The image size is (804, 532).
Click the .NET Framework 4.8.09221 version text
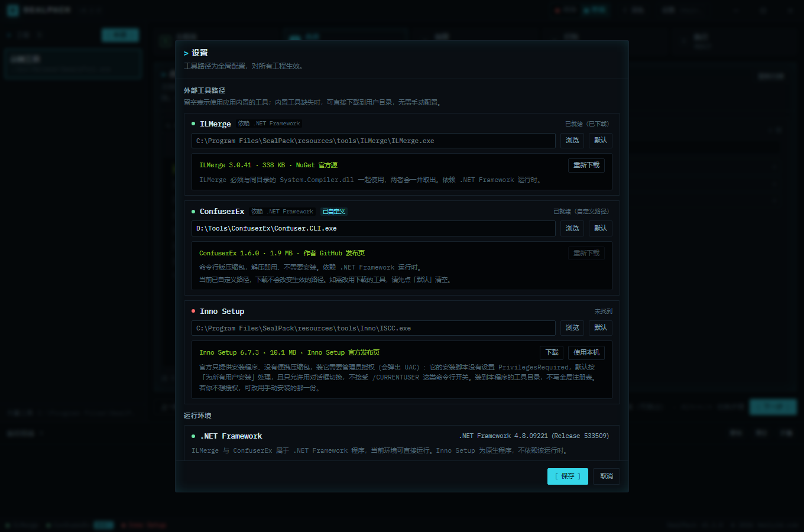coord(534,436)
